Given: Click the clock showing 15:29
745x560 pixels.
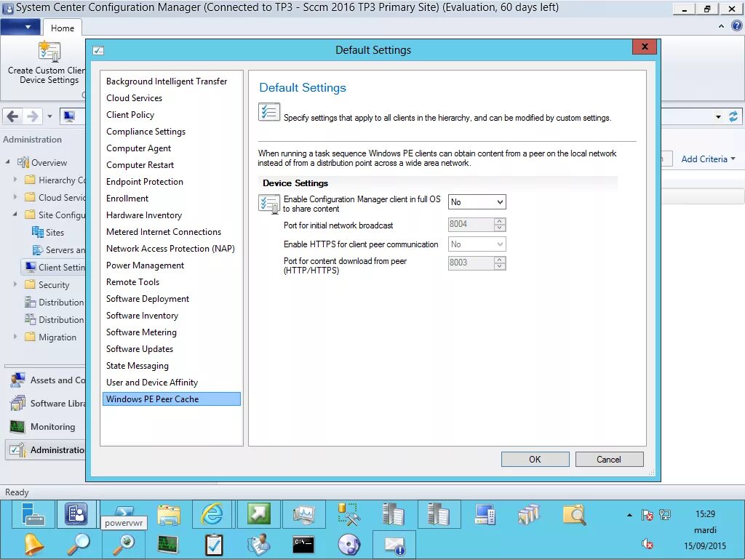Looking at the screenshot, I should [705, 514].
